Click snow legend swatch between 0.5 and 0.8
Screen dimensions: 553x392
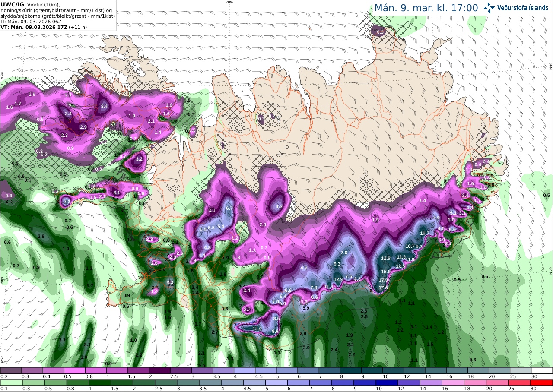[74, 370]
